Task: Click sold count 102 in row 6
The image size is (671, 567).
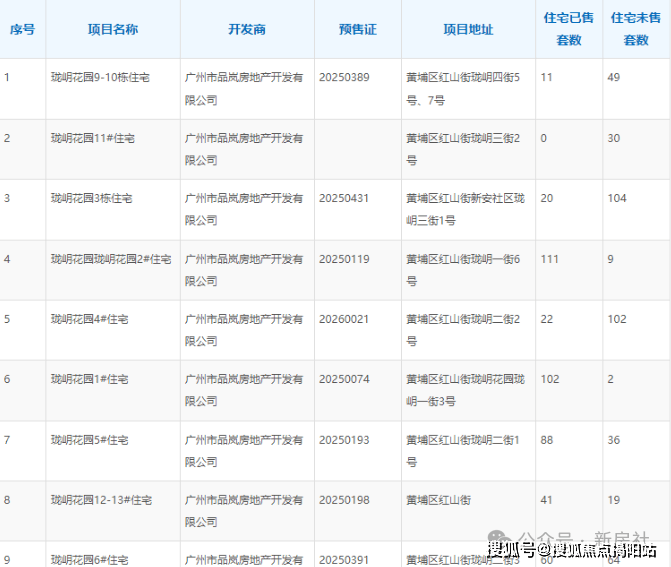Action: pyautogui.click(x=550, y=379)
